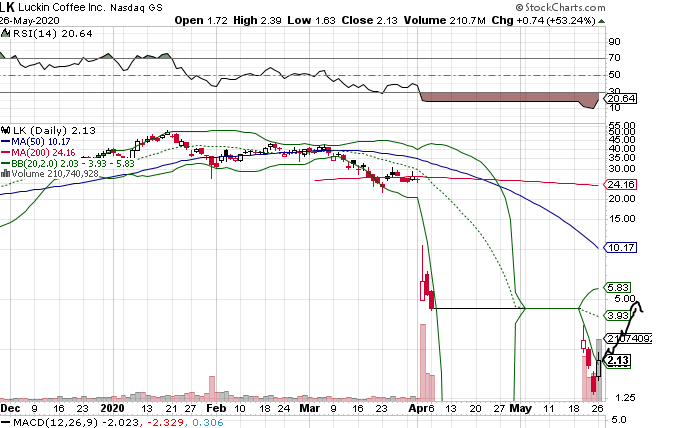Click the Dec label on date axis
Image resolution: width=698 pixels, height=428 pixels.
pos(10,408)
